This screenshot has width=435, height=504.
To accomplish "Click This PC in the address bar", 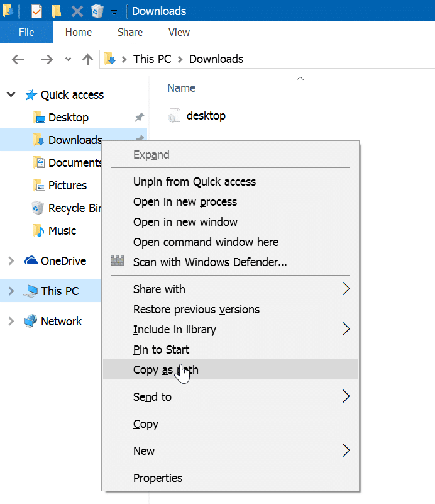I will [x=152, y=59].
